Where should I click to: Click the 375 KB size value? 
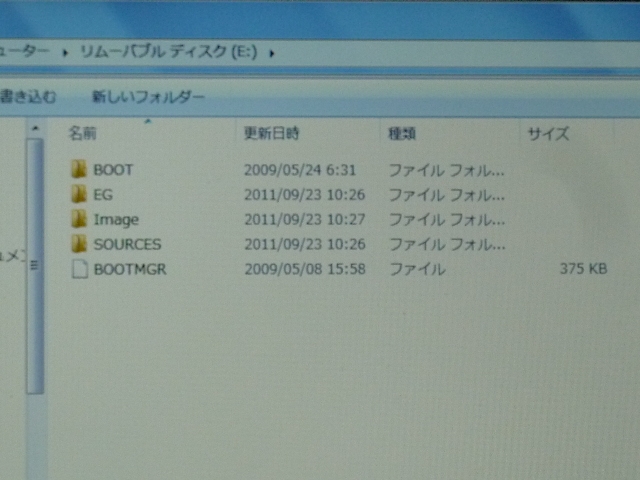click(583, 269)
